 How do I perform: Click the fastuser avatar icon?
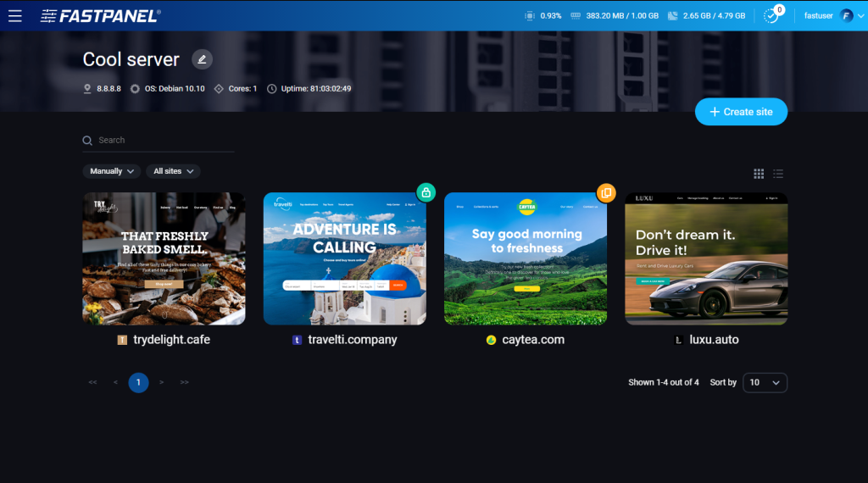tap(847, 16)
